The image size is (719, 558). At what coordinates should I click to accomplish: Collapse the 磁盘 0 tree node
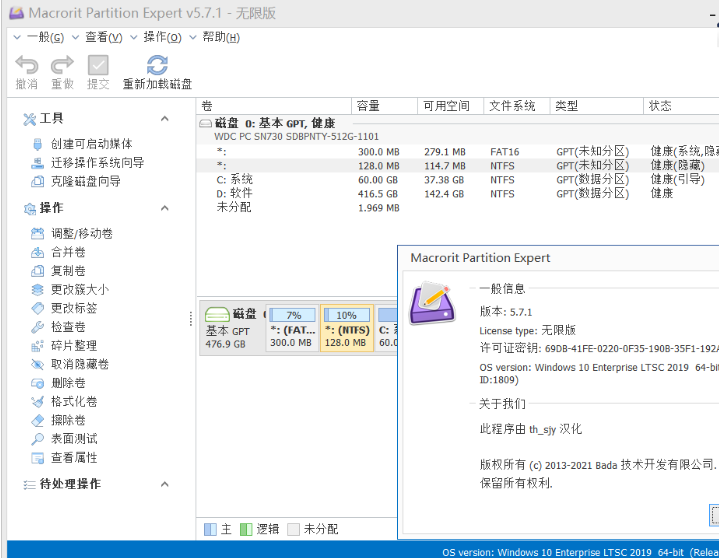[205, 123]
